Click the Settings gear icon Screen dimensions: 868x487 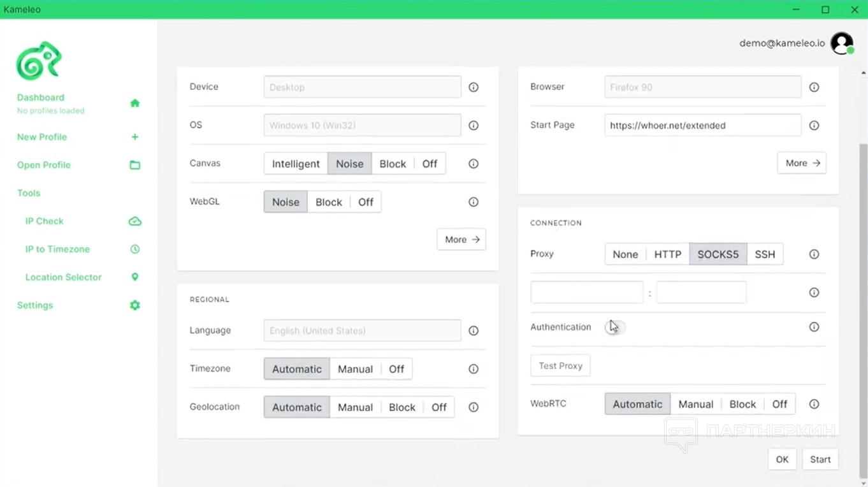click(x=135, y=305)
